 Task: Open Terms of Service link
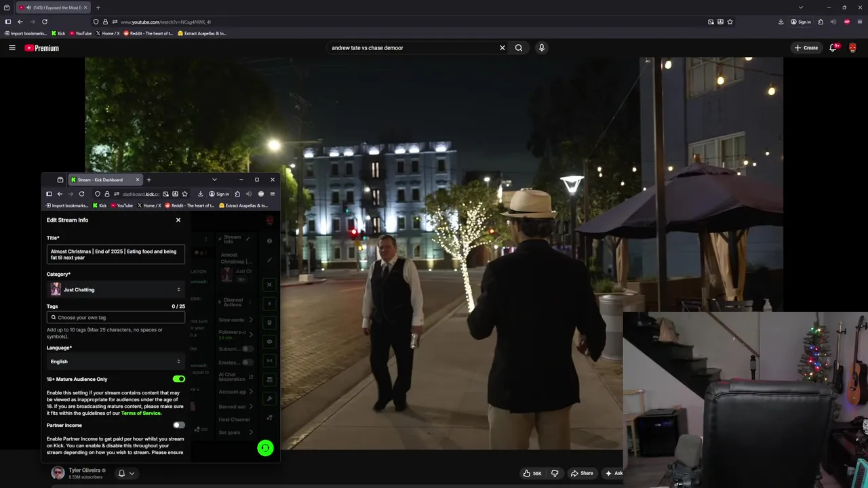pyautogui.click(x=141, y=413)
